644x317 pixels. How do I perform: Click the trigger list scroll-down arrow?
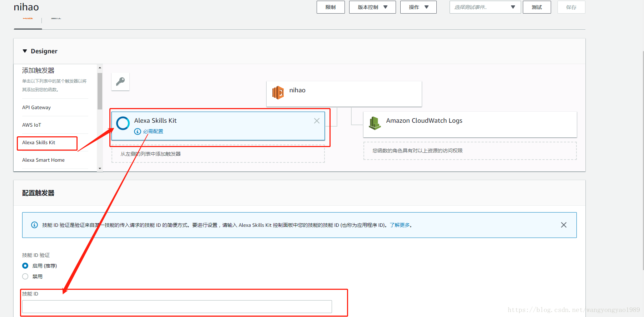100,169
